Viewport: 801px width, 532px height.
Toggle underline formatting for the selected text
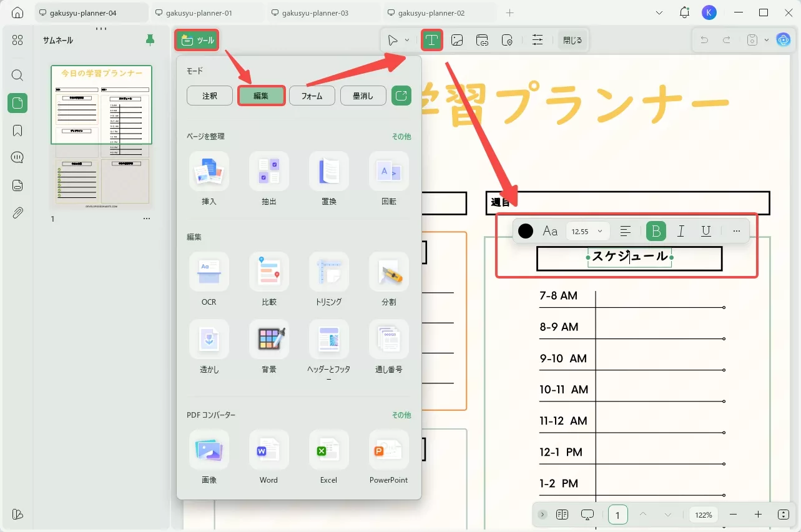(705, 230)
